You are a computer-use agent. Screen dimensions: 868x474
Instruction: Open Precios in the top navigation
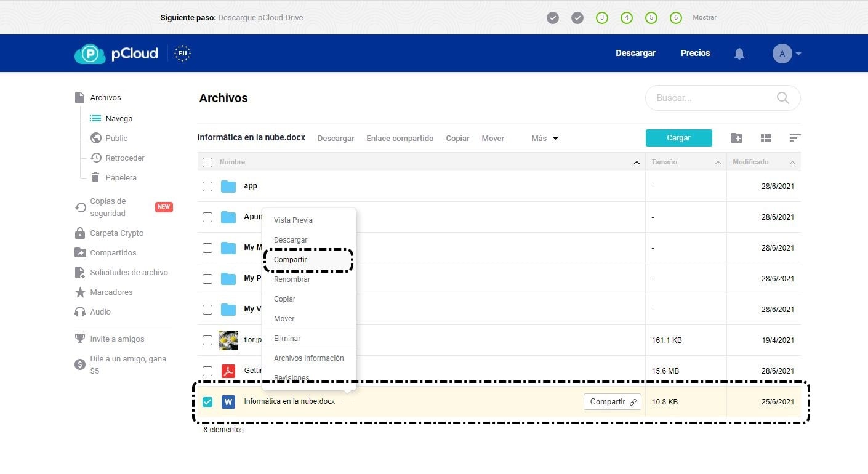click(x=695, y=54)
